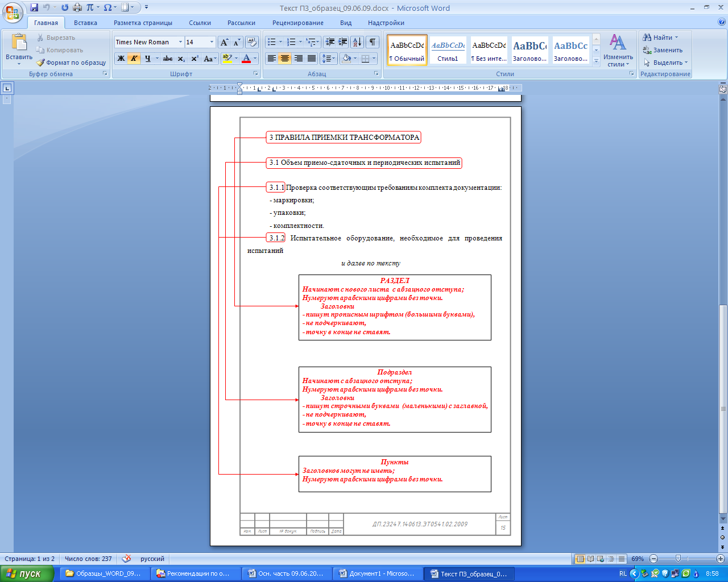Open the Вставка tab
Viewport: 728px width, 582px height.
85,23
